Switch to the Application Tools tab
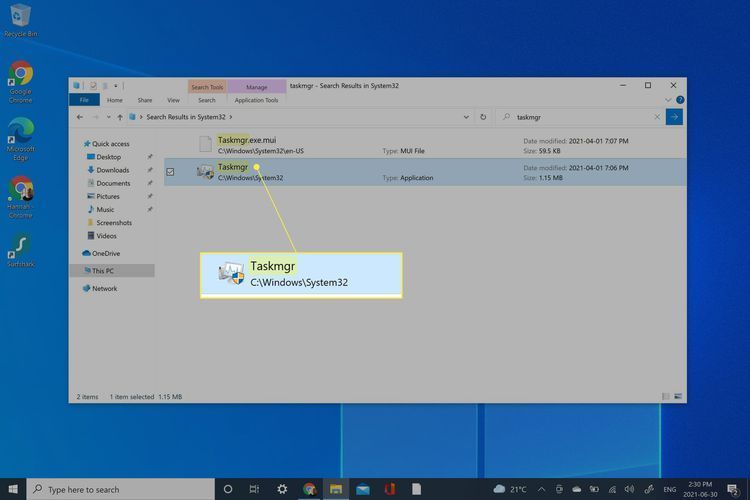 tap(256, 100)
